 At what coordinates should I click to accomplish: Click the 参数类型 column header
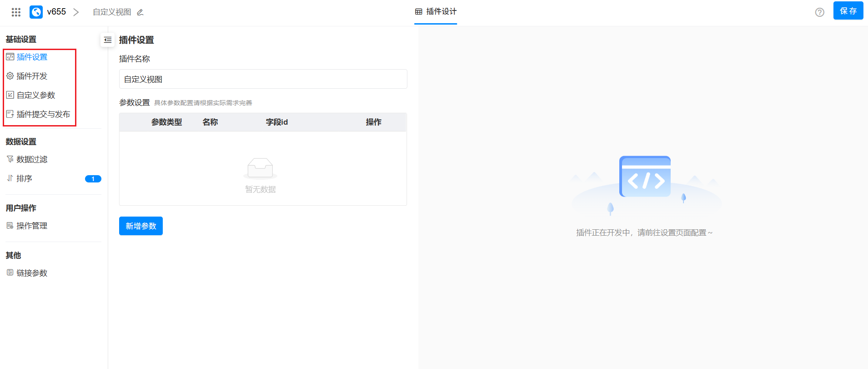pos(166,122)
